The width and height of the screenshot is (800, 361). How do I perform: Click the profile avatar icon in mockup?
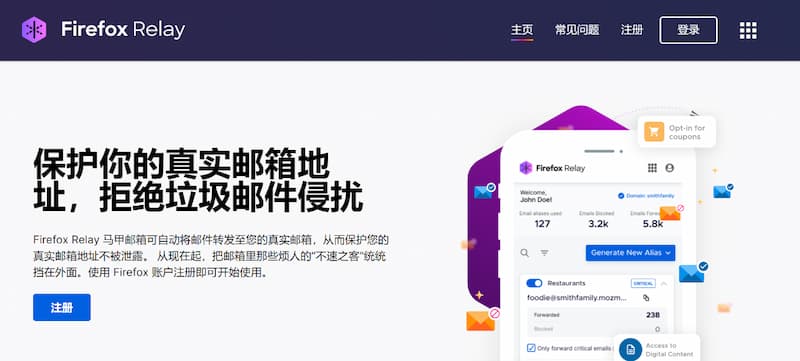[x=669, y=168]
